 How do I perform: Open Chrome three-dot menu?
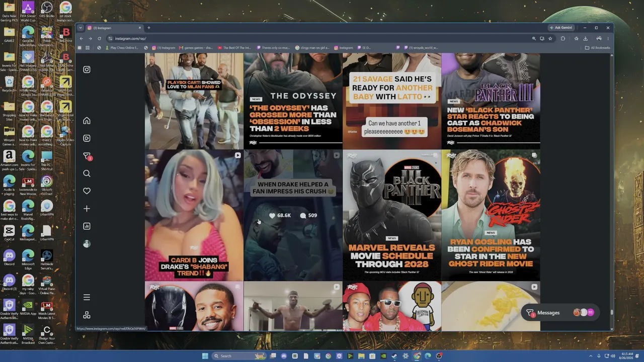[x=608, y=39]
